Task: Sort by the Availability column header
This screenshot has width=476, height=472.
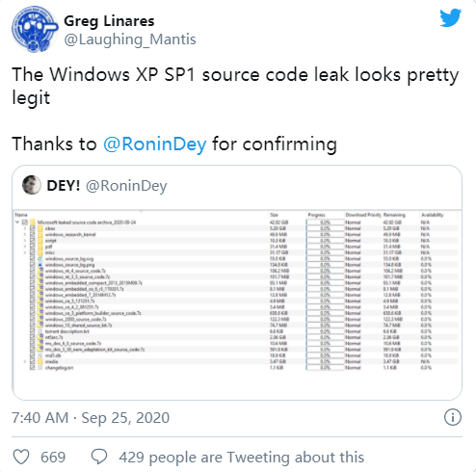Action: click(x=432, y=215)
